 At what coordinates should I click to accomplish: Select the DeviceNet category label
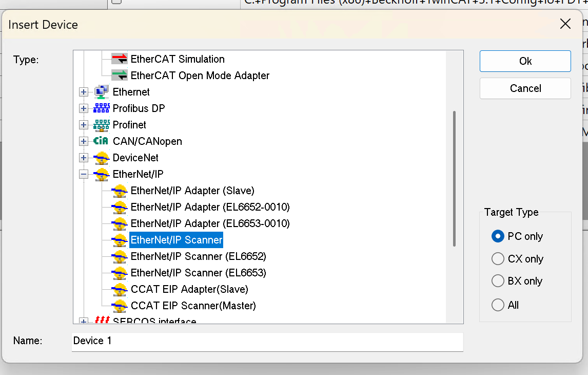click(135, 158)
